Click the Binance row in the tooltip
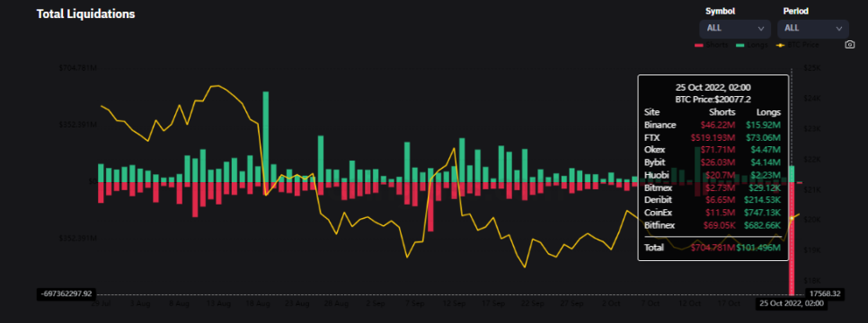This screenshot has width=868, height=323. pyautogui.click(x=713, y=125)
